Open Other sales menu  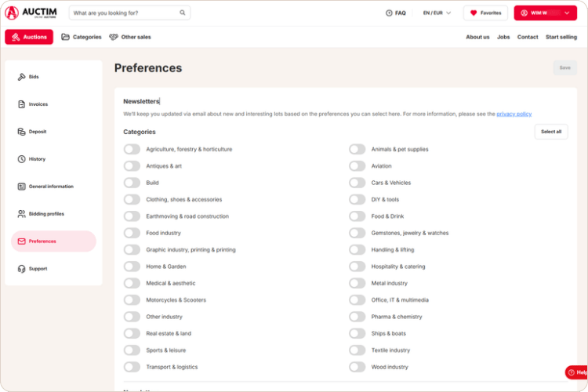[130, 37]
